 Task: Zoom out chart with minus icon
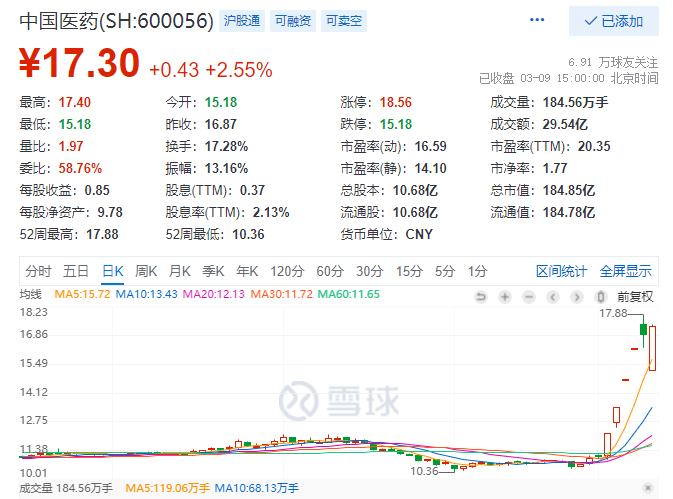pyautogui.click(x=529, y=297)
